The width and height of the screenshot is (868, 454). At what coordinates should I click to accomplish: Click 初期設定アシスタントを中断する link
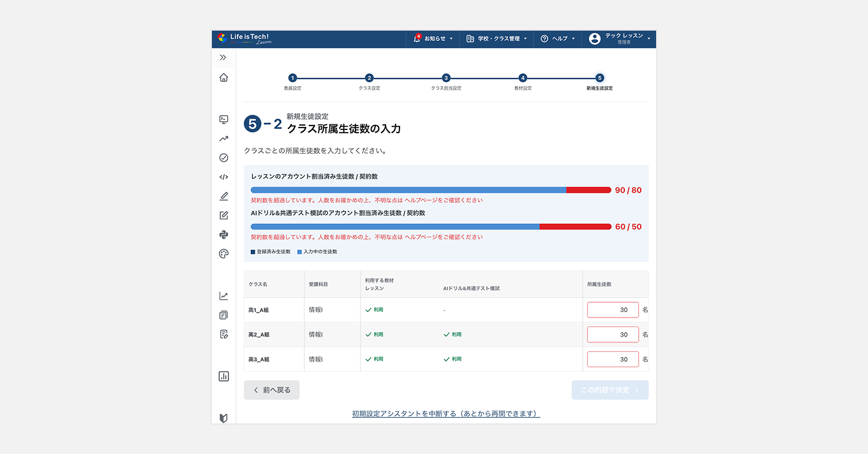pyautogui.click(x=446, y=414)
